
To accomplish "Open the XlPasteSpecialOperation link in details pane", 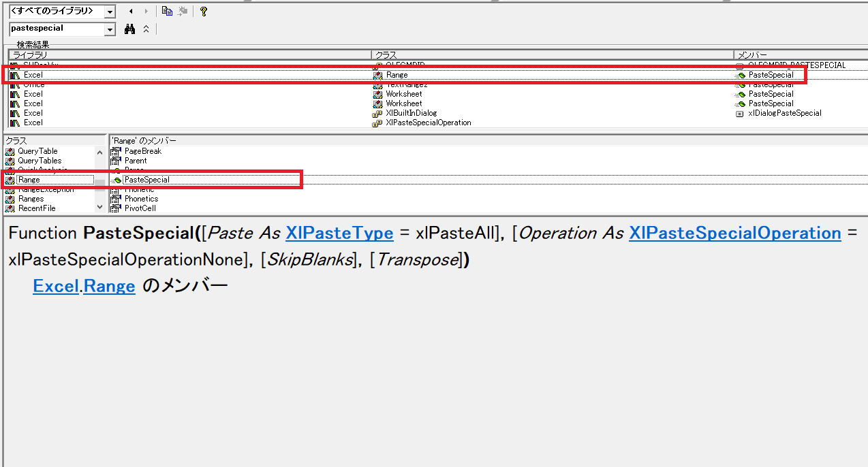I will tap(735, 233).
